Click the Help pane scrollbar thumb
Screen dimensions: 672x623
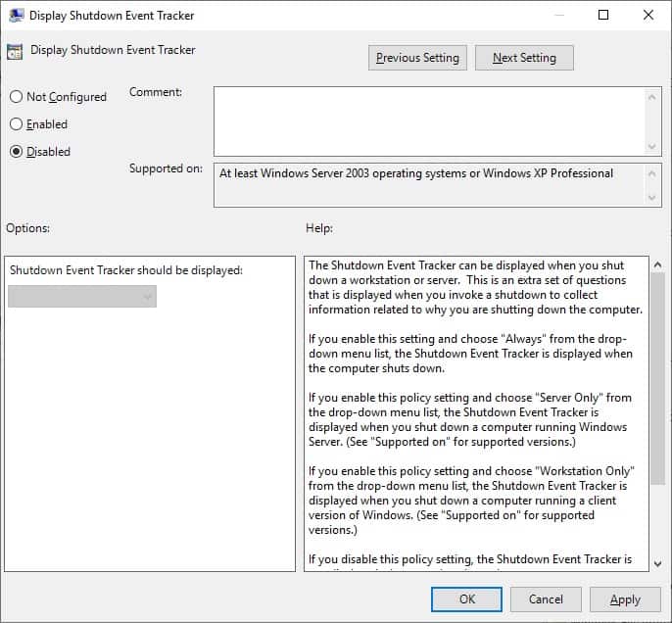tap(658, 379)
